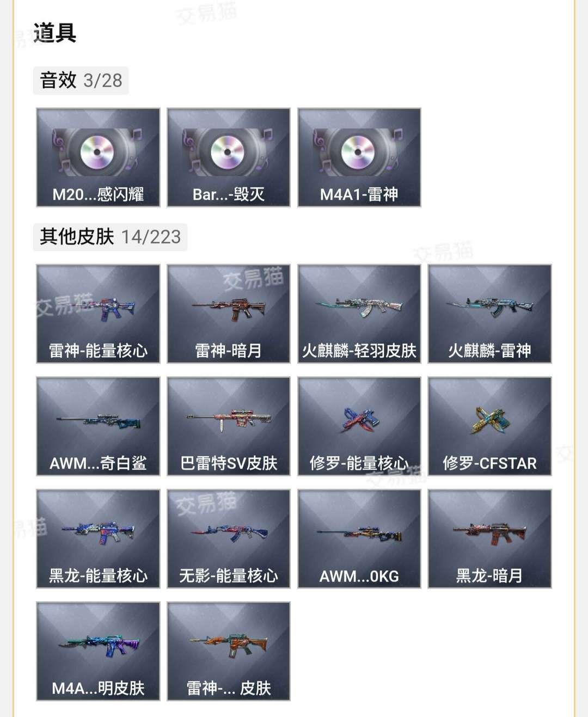
Task: Open the 雷神-暗月 rifle skin
Action: coord(229,314)
